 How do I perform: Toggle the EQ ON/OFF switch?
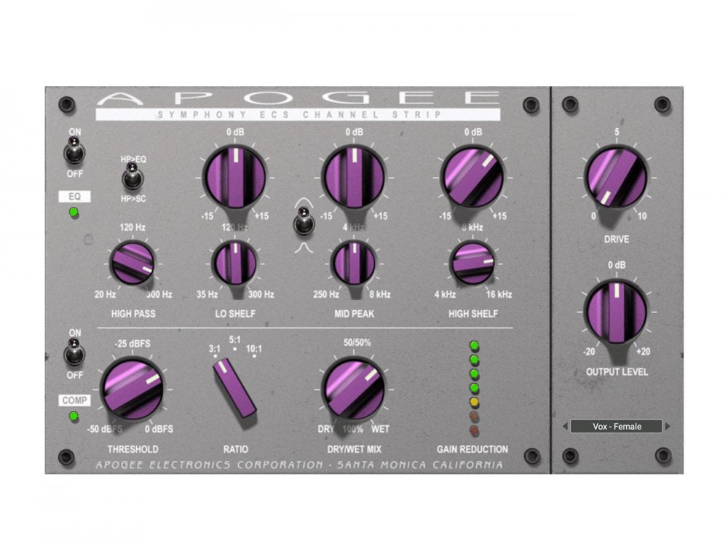[x=75, y=153]
